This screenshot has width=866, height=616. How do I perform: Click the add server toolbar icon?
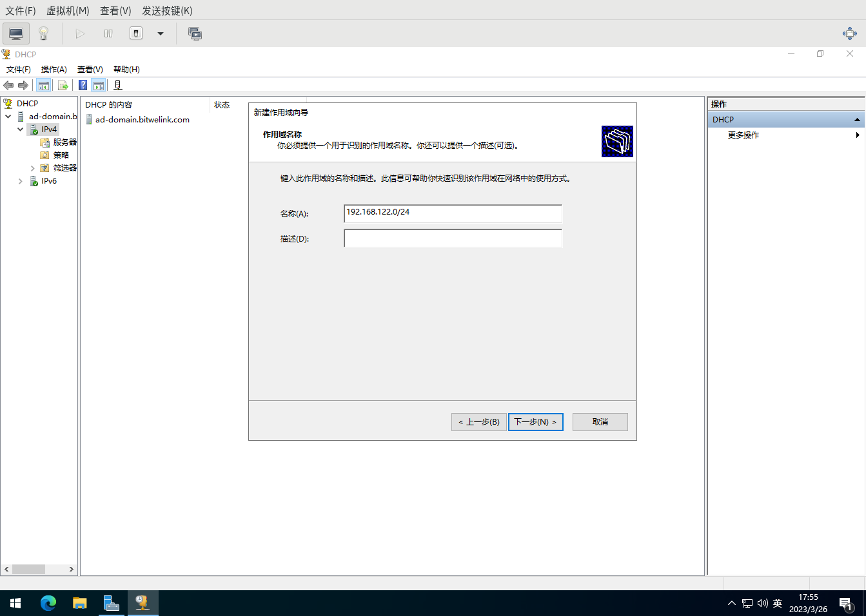[x=117, y=85]
